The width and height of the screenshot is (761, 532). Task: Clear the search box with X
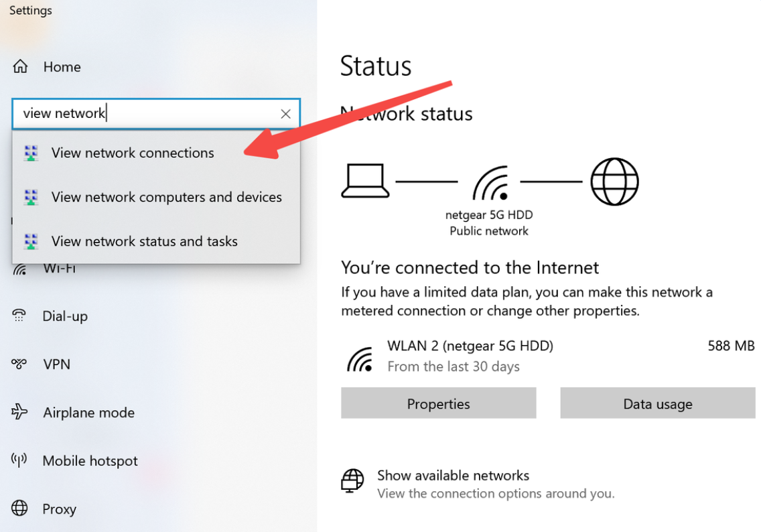click(286, 114)
